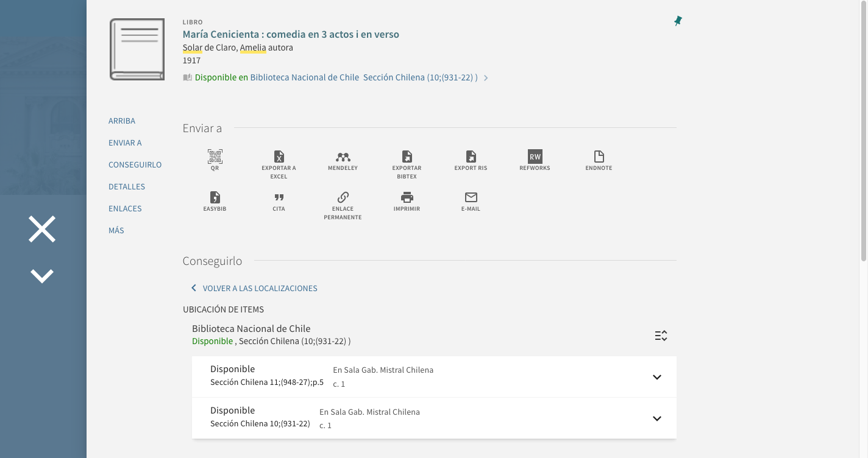
Task: Toggle the pin for this record
Action: 678,21
